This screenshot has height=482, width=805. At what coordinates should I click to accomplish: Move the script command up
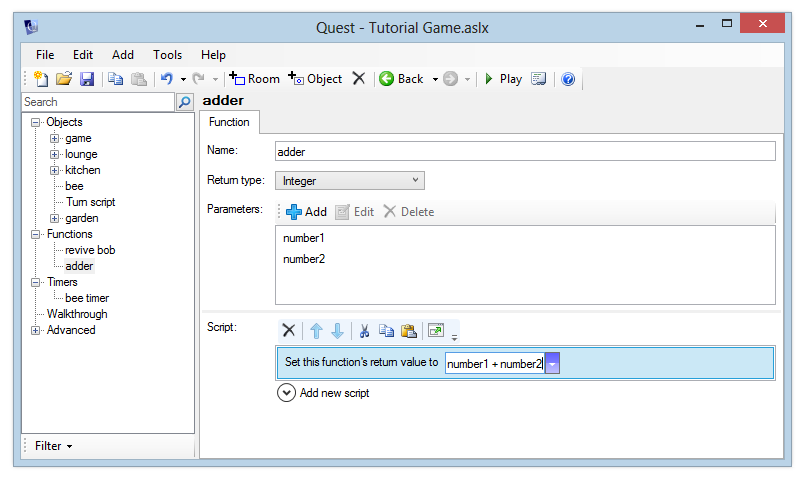coord(316,331)
